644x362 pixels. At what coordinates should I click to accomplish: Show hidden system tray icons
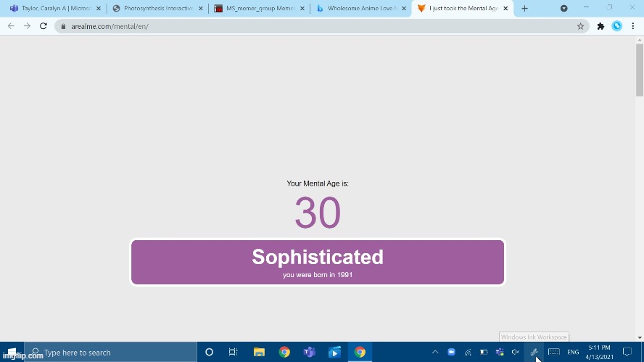tap(435, 353)
